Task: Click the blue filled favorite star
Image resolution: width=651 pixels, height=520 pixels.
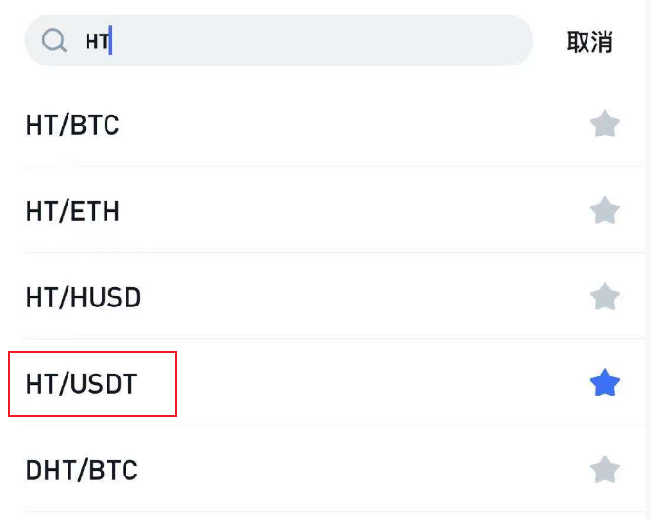Action: tap(604, 383)
